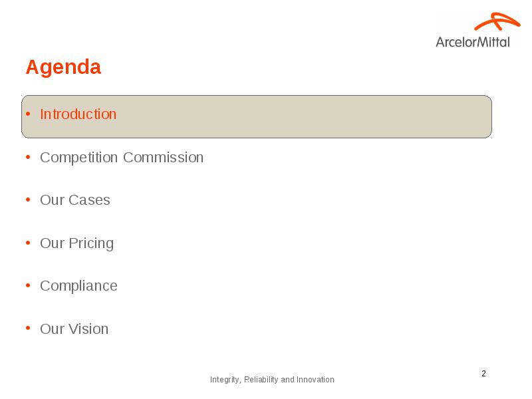Jump to the Our Vision item
The width and height of the screenshot is (532, 399).
(74, 329)
